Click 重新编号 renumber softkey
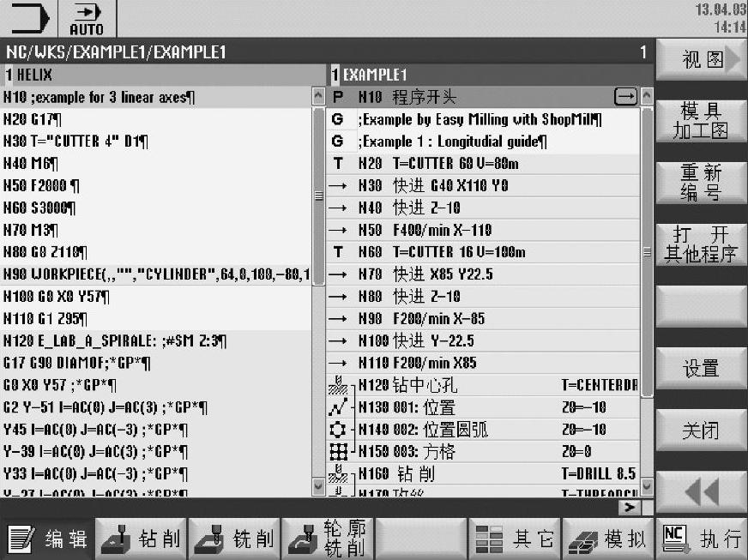The height and width of the screenshot is (560, 748). [701, 183]
